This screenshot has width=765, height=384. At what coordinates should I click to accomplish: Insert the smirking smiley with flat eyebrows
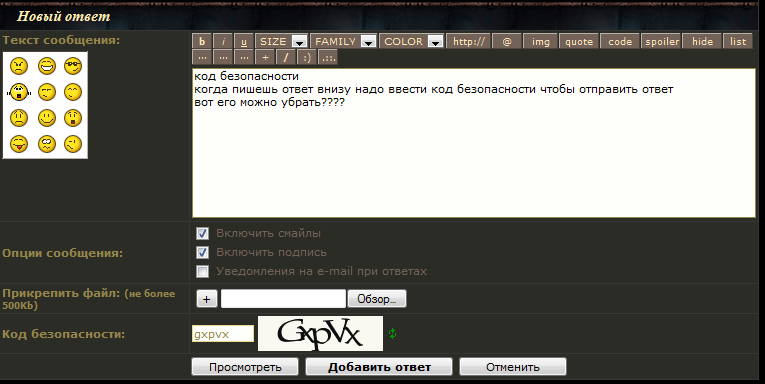point(47,92)
